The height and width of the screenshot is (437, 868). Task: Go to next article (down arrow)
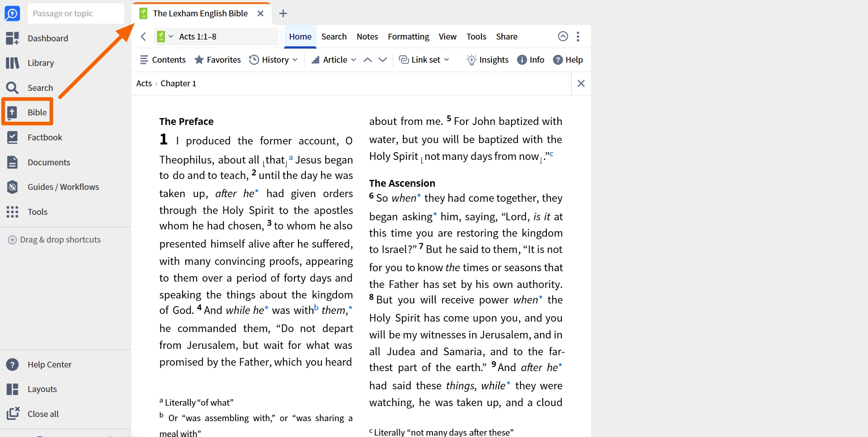(383, 60)
